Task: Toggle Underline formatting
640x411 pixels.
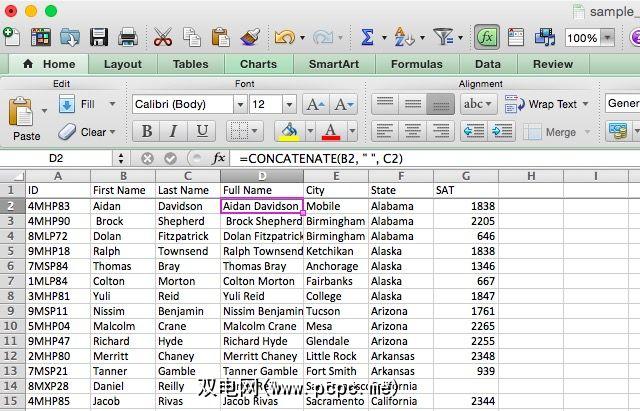Action: pos(202,132)
